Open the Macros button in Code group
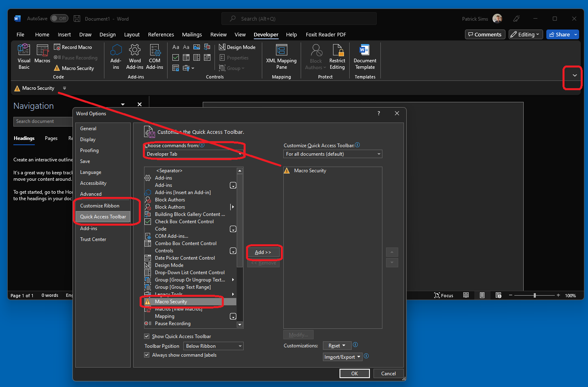This screenshot has height=387, width=588. [x=42, y=54]
